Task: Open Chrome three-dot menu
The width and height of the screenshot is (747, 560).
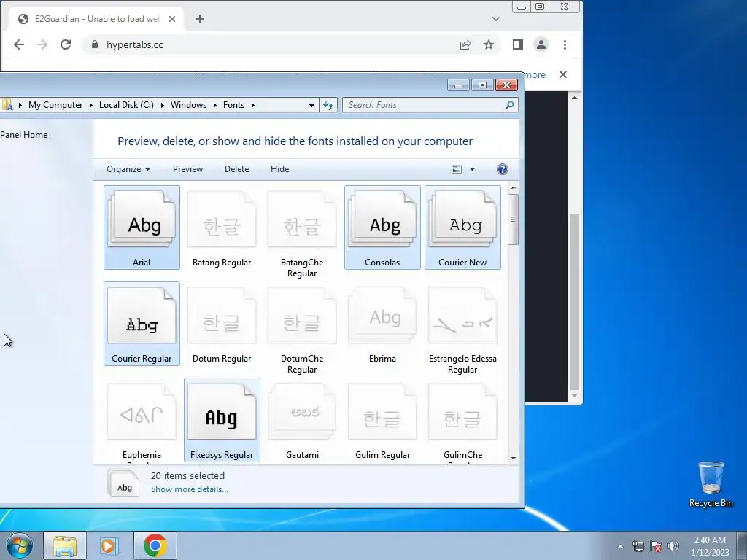Action: (565, 44)
